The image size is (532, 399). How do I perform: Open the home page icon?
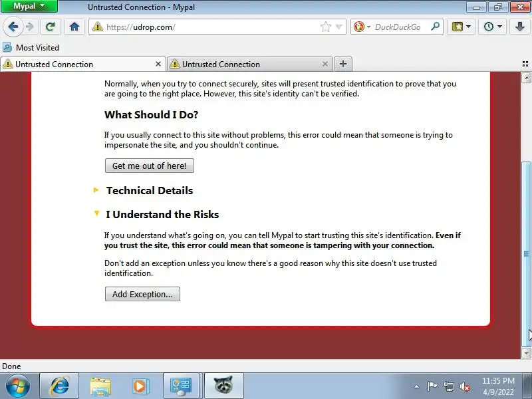pos(74,27)
